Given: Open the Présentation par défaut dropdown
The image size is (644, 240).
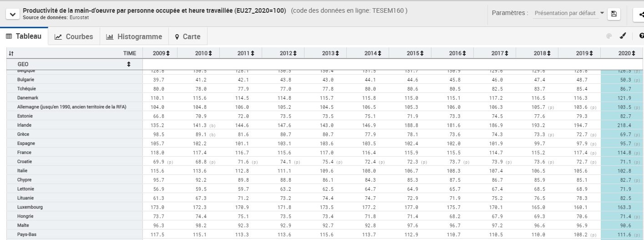Looking at the screenshot, I should pos(568,14).
